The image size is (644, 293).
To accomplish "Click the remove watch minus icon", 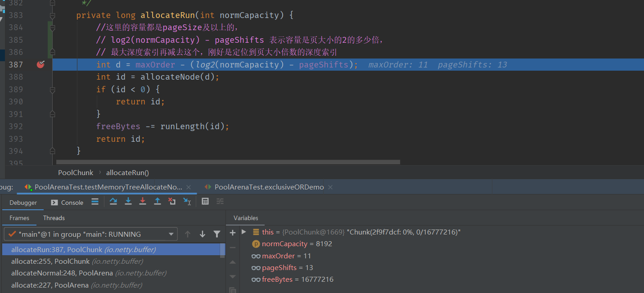I will coord(233,247).
